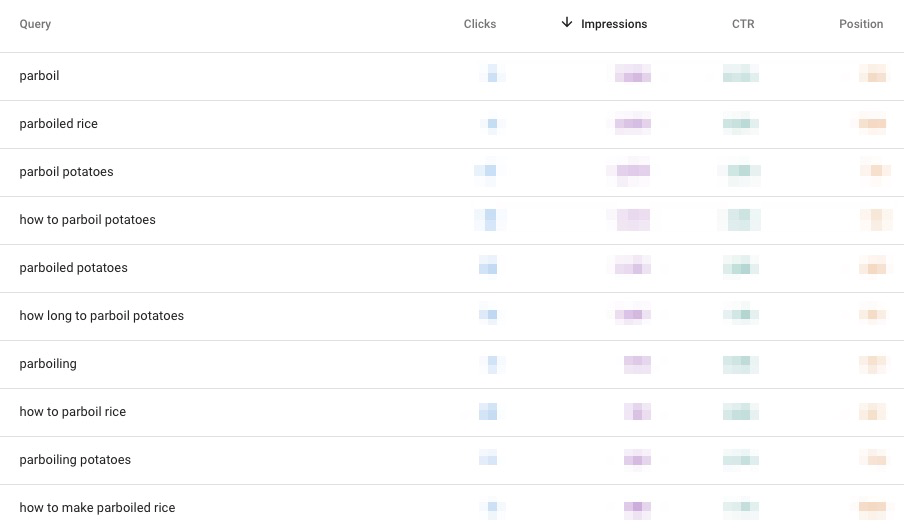
Task: Click Impressions value in "parboiled rice" row
Action: (632, 124)
